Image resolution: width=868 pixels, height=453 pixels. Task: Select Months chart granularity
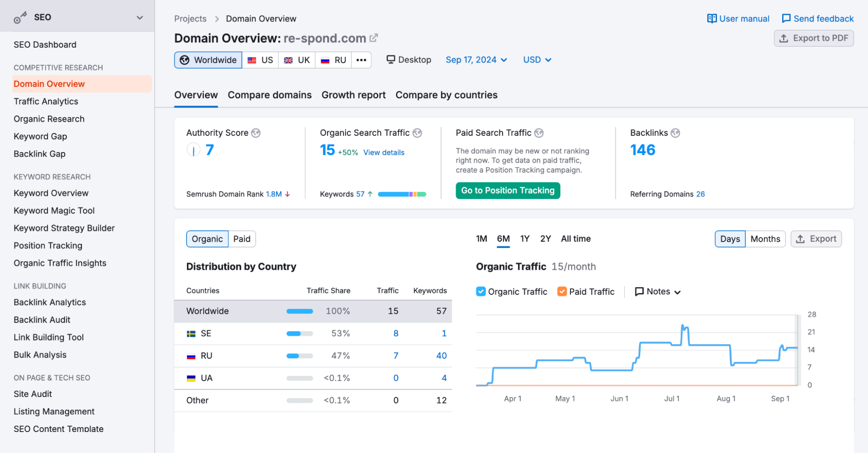(x=765, y=239)
